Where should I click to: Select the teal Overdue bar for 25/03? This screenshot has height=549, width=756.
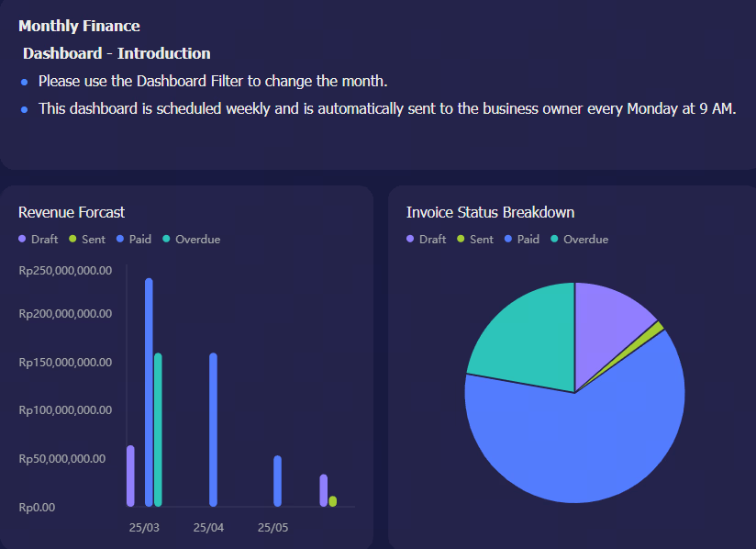click(x=158, y=430)
